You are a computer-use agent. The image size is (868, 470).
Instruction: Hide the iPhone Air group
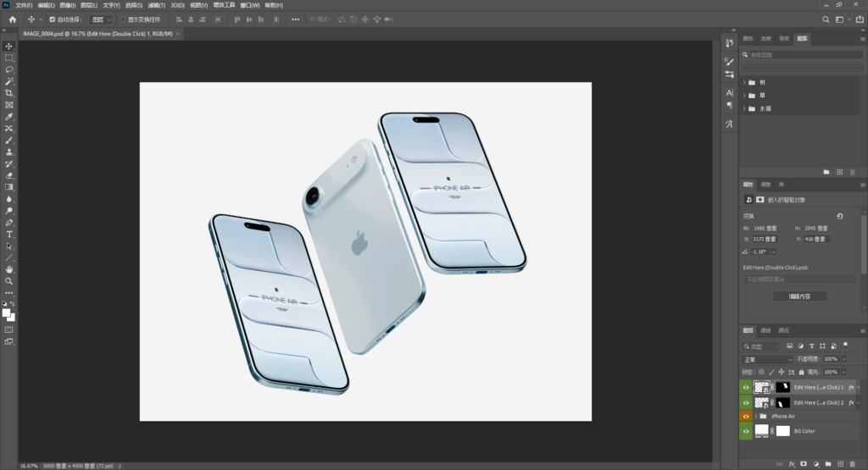coord(746,417)
